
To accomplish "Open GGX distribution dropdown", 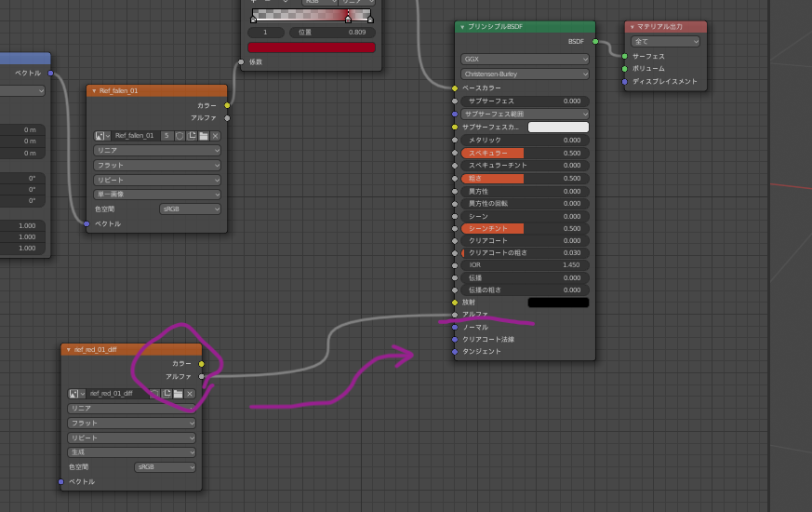I will coord(525,59).
